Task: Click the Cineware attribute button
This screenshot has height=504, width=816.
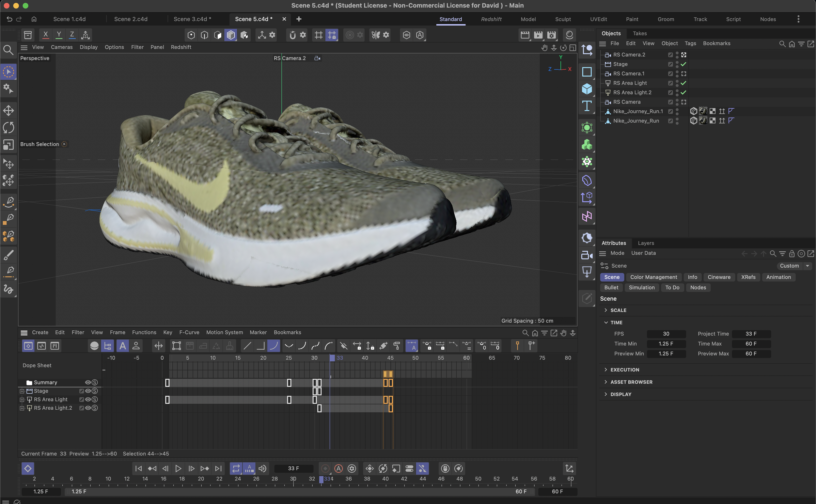Action: pyautogui.click(x=719, y=277)
